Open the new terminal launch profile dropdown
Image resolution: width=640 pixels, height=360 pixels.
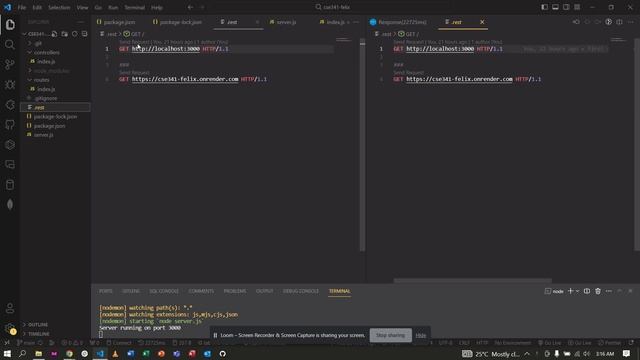pyautogui.click(x=577, y=291)
